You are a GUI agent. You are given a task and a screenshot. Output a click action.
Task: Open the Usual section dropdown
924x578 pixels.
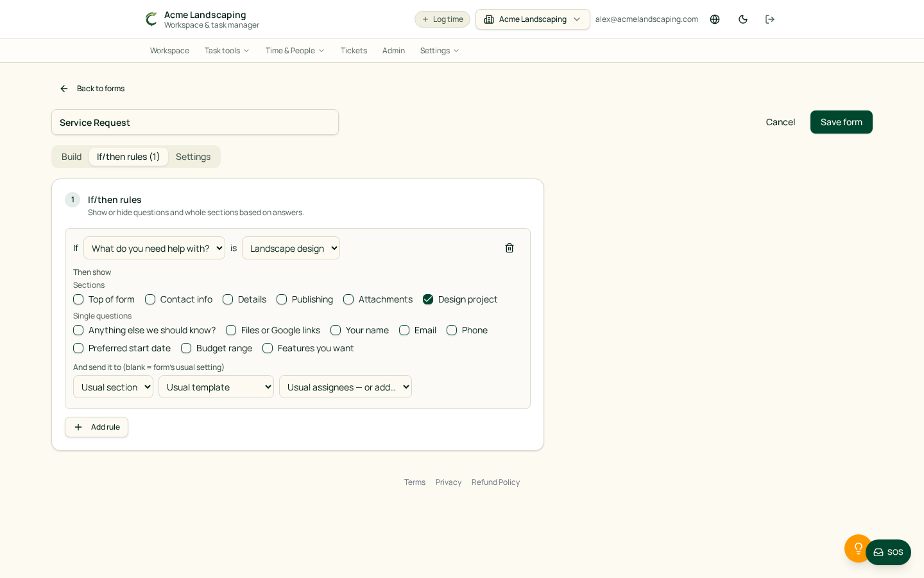tap(113, 387)
